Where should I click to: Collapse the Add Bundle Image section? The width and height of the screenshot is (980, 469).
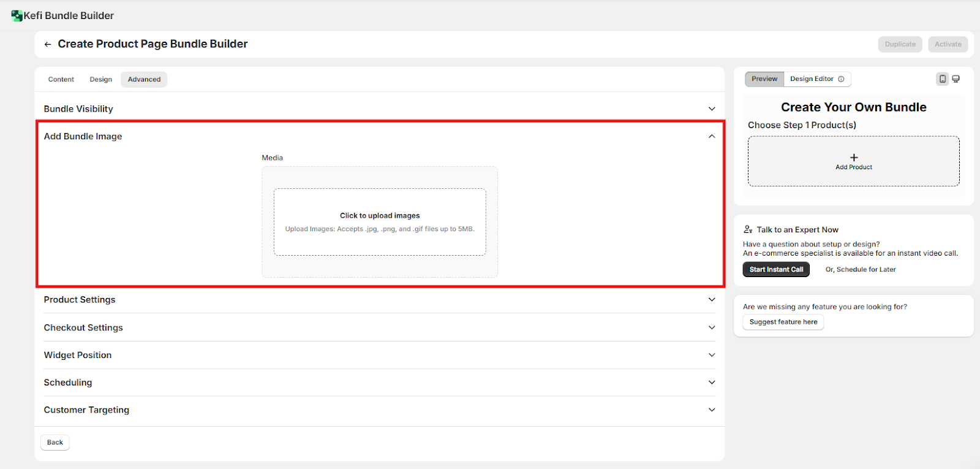coord(712,136)
